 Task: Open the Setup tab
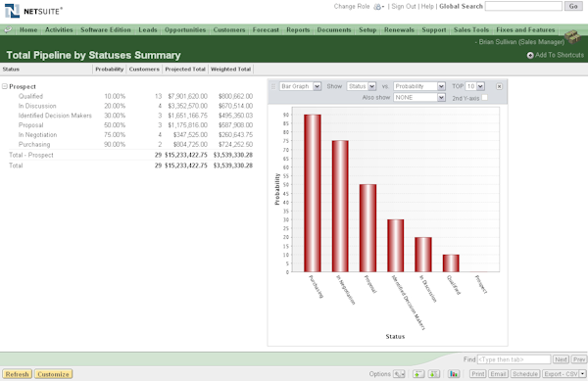[367, 29]
